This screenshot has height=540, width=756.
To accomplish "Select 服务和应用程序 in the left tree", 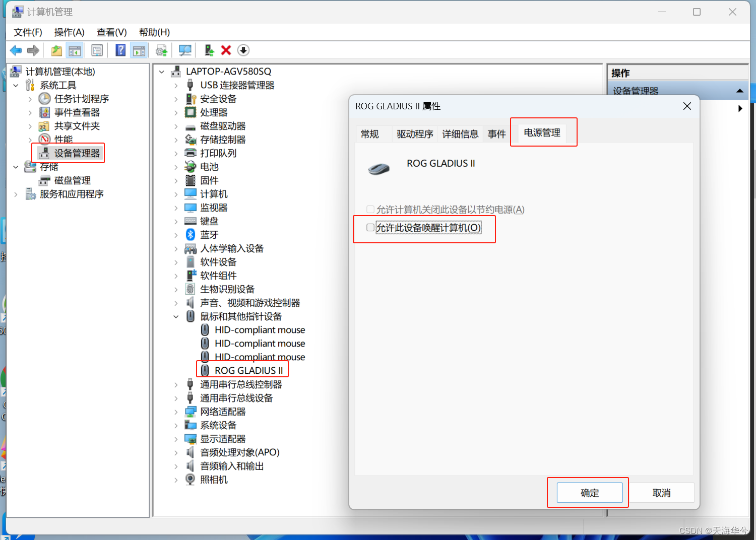I will (x=72, y=194).
